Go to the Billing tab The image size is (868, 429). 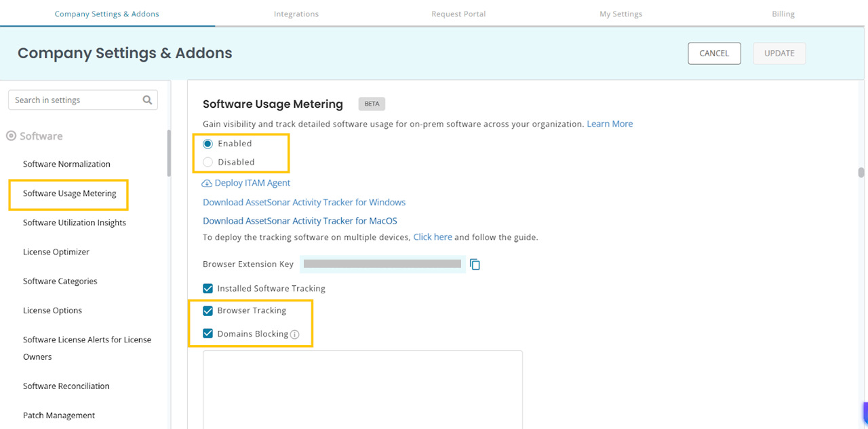783,14
